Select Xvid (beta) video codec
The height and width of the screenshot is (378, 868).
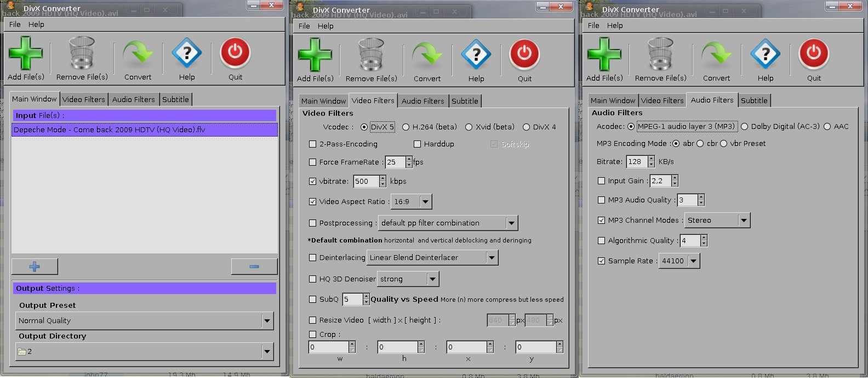(x=469, y=127)
